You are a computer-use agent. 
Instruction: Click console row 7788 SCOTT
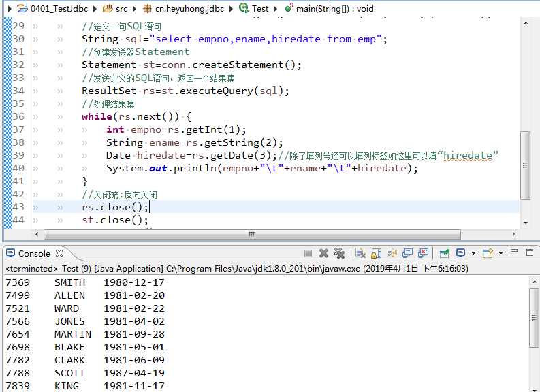click(85, 373)
